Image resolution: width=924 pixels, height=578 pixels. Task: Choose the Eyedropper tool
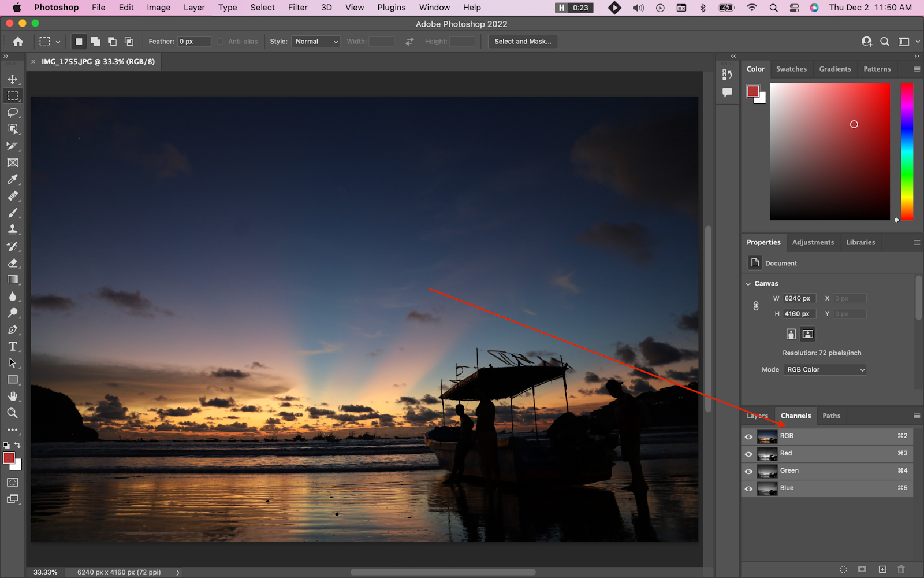coord(13,179)
